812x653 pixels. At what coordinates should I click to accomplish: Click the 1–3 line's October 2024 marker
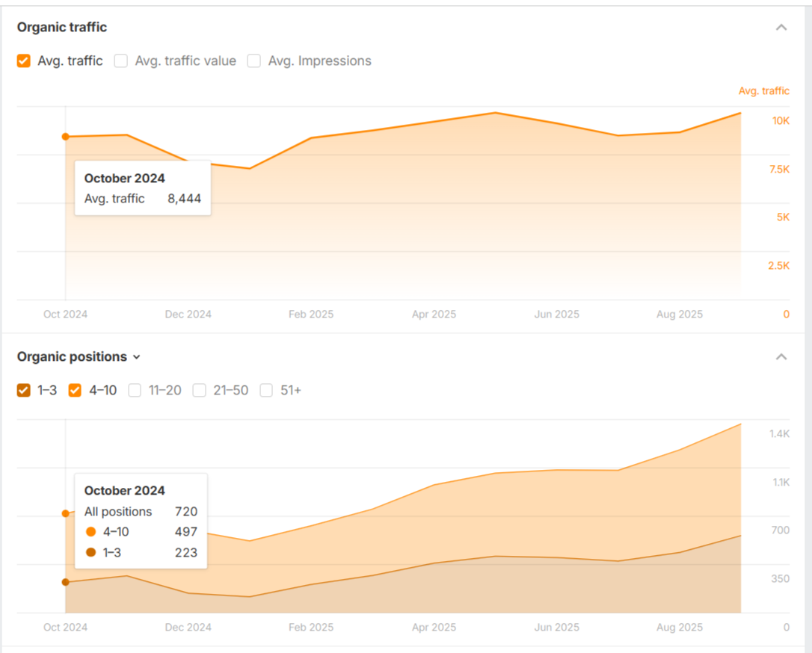[x=66, y=582]
